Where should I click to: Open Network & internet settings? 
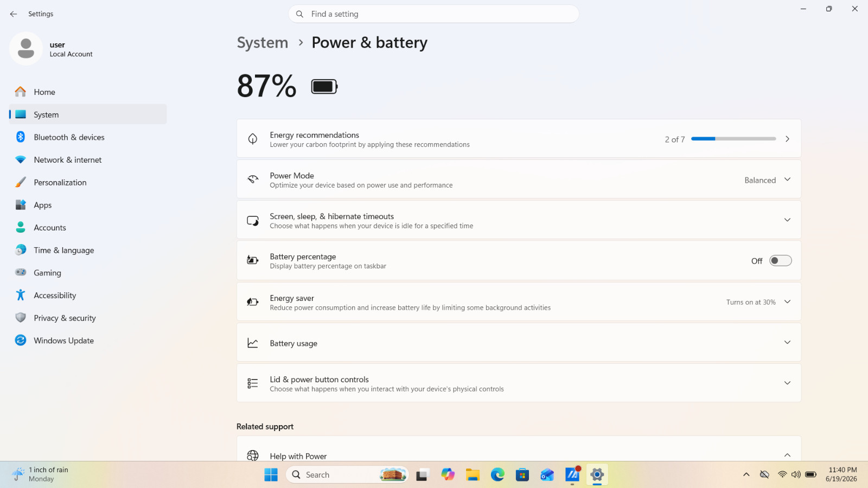pos(88,160)
